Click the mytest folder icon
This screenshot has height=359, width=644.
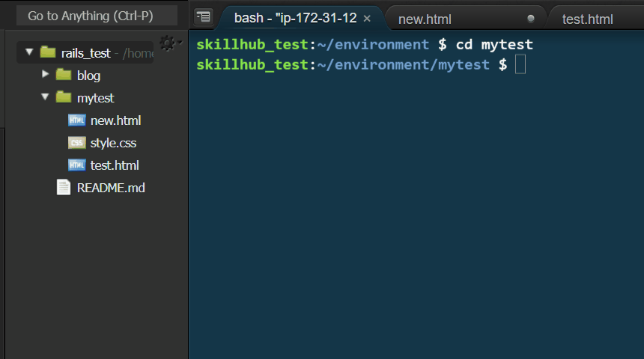pyautogui.click(x=64, y=97)
